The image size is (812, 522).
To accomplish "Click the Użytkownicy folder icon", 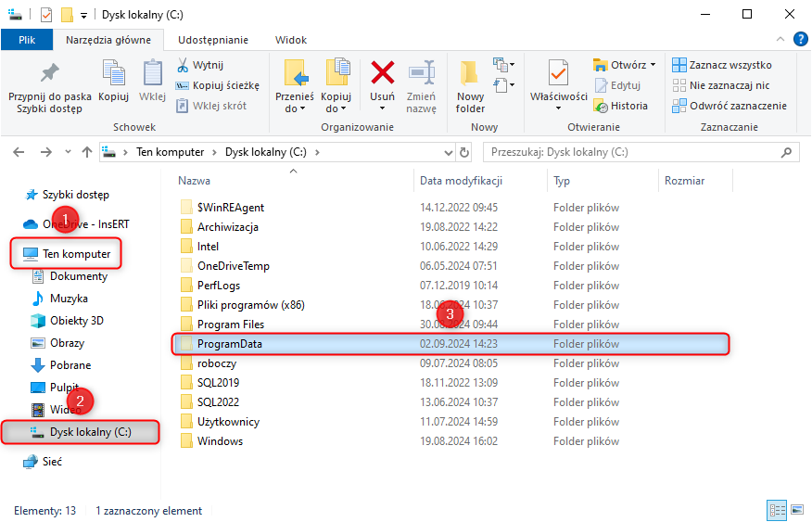I will point(186,422).
